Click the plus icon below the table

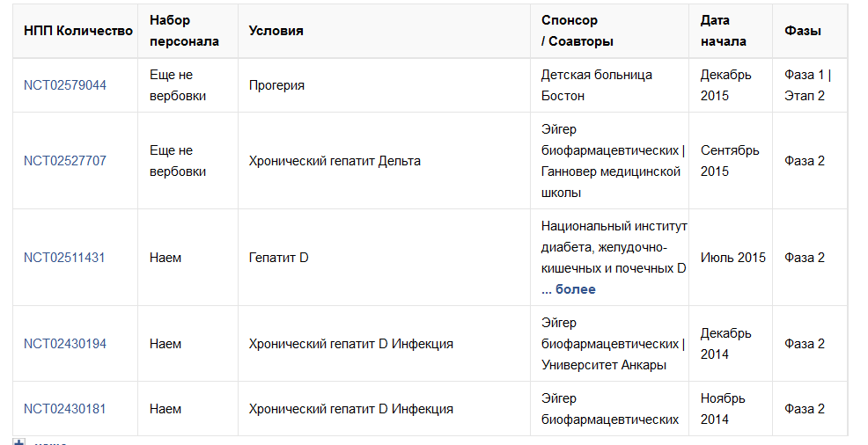(18, 441)
